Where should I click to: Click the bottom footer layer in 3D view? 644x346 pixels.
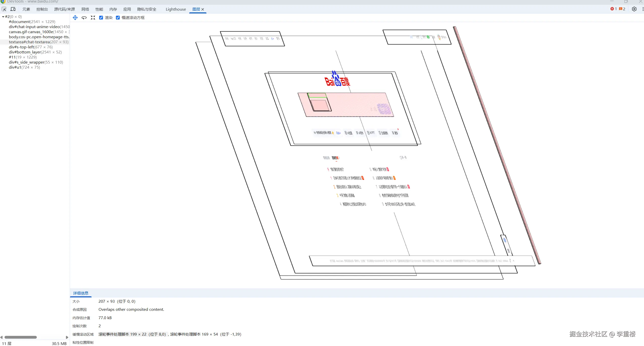422,261
